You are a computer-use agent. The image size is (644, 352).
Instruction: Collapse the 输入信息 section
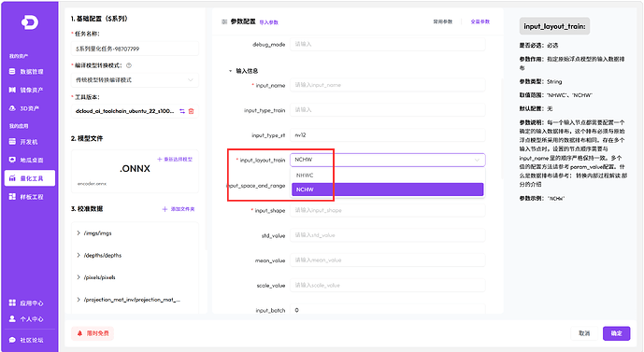[x=230, y=71]
